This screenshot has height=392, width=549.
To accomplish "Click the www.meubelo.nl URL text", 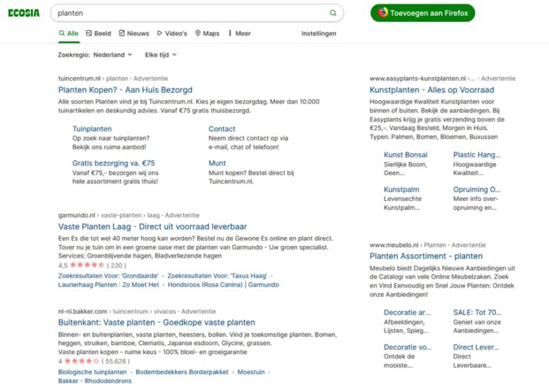I will (394, 245).
